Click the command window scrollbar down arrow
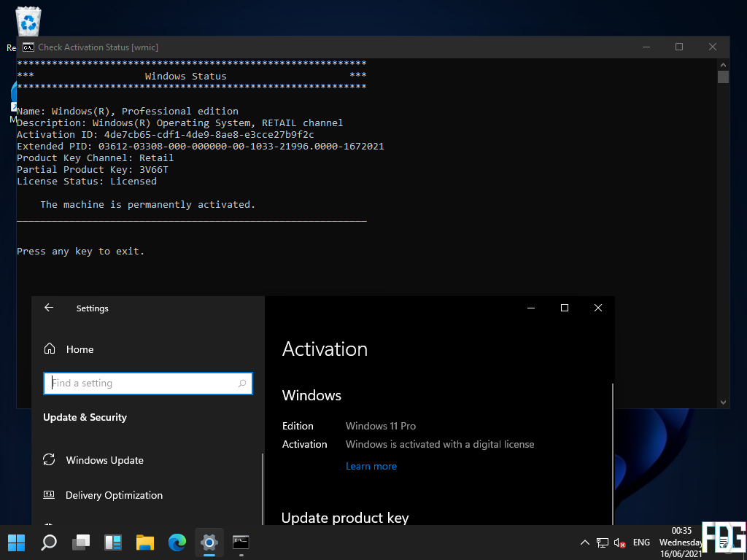The image size is (747, 560). coord(723,401)
